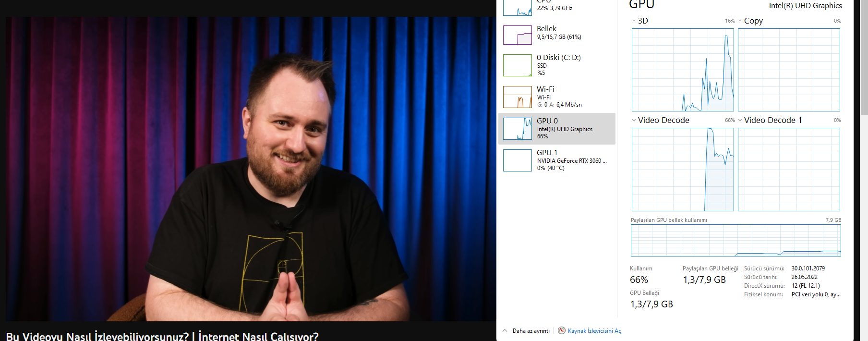Click the driver version '30.0.101.2079'
Image resolution: width=868 pixels, height=341 pixels.
pos(808,268)
